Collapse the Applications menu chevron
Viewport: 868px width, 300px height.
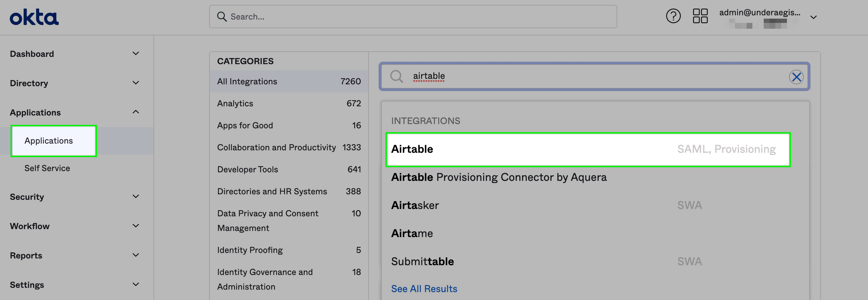point(136,112)
